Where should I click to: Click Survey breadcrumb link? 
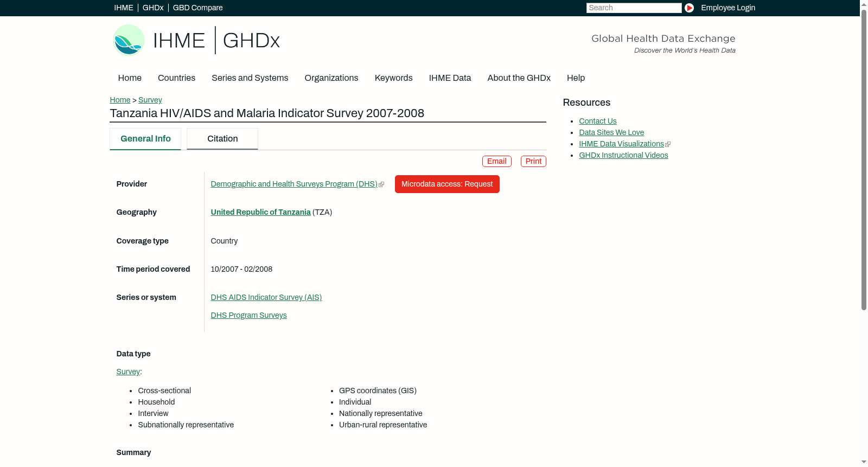pos(150,100)
